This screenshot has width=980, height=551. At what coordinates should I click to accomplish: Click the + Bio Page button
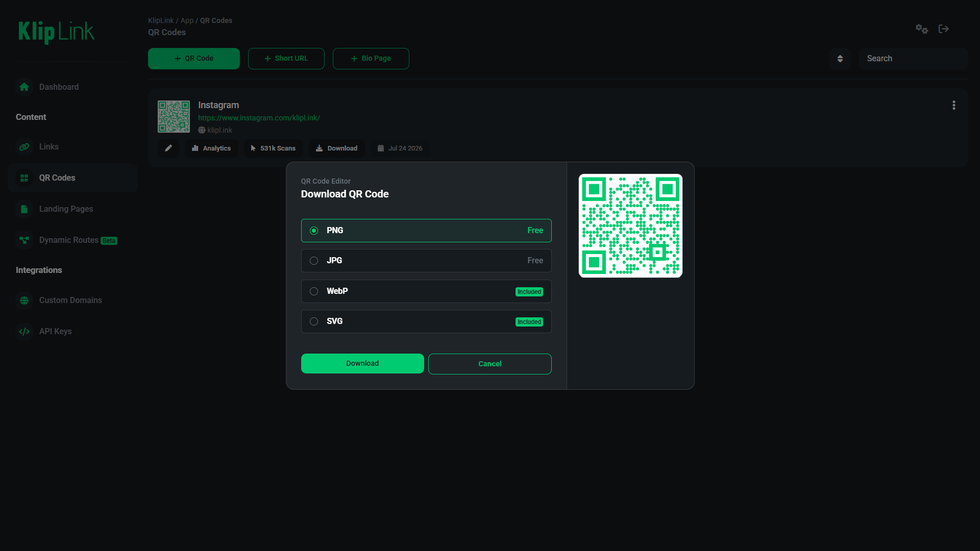pos(371,59)
